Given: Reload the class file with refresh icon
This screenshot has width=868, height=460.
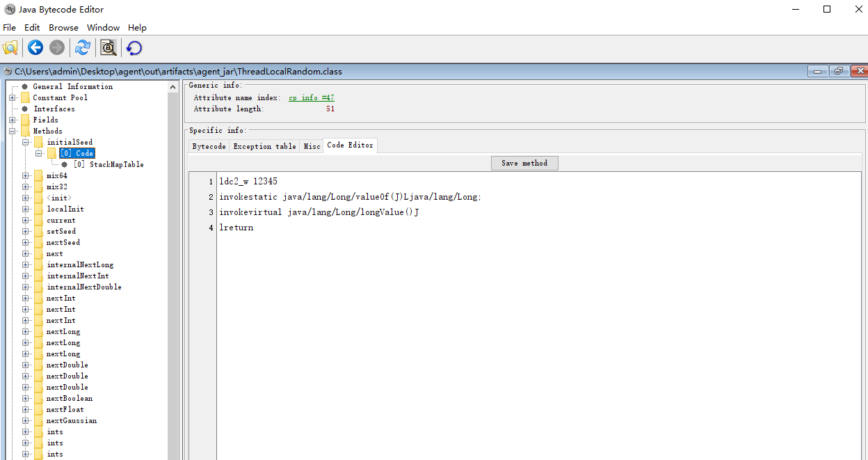Looking at the screenshot, I should coord(83,47).
